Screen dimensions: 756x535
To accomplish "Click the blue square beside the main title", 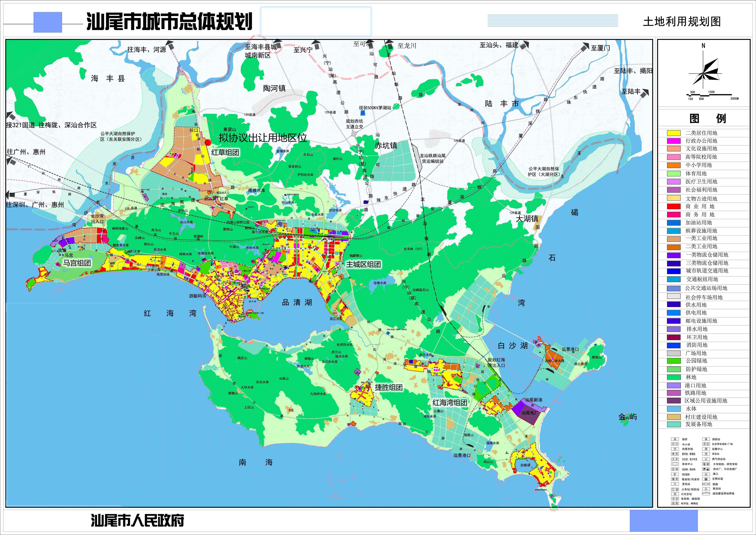I will point(48,22).
